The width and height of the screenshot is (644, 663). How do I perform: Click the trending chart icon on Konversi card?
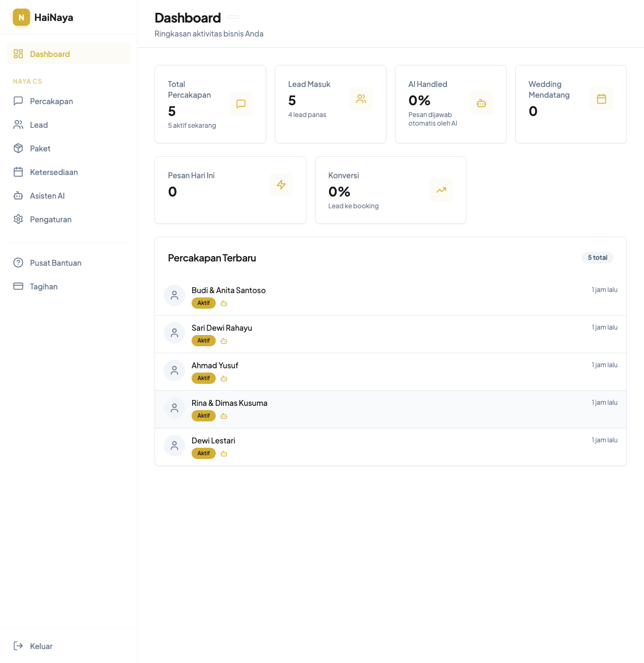tap(441, 190)
